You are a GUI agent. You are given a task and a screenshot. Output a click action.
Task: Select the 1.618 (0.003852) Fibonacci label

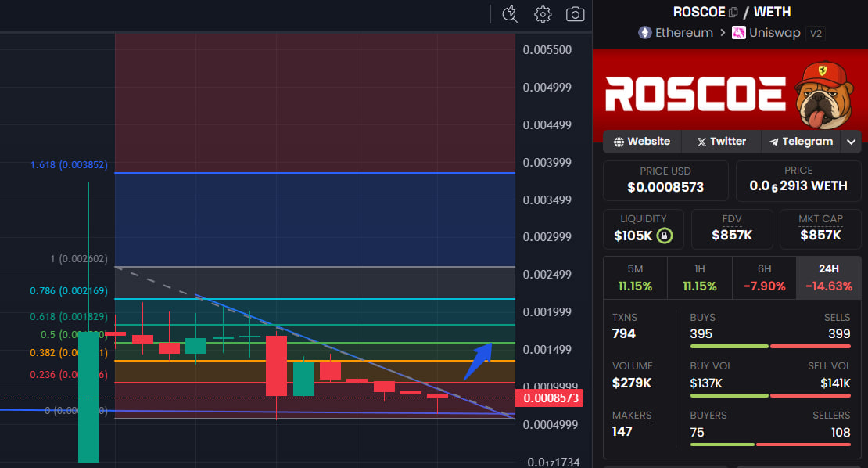69,165
